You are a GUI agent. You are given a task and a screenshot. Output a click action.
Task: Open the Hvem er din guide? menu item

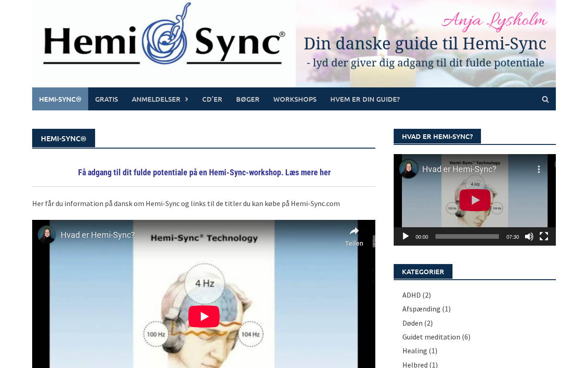[x=365, y=99]
